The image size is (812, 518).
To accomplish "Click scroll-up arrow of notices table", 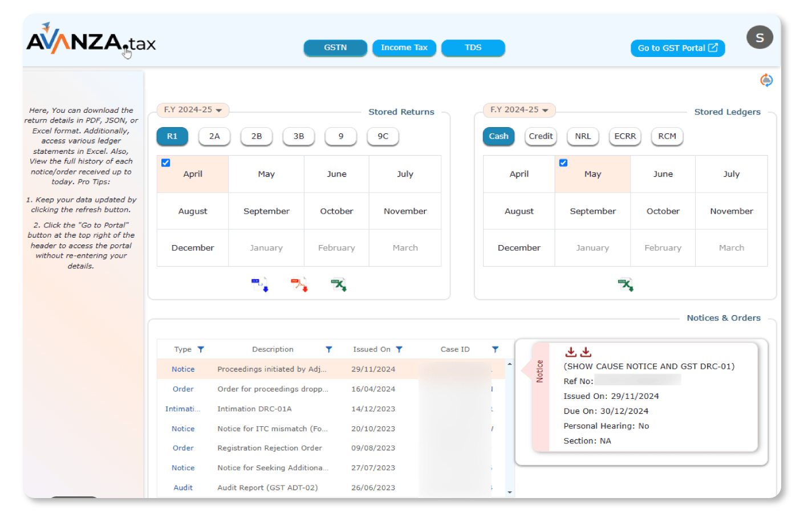I will [510, 364].
